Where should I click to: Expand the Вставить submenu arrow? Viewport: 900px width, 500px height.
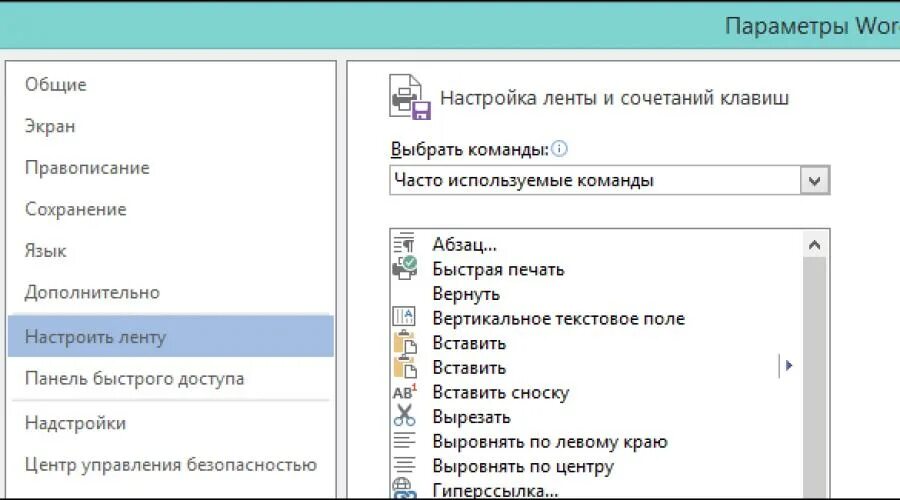[x=789, y=366]
